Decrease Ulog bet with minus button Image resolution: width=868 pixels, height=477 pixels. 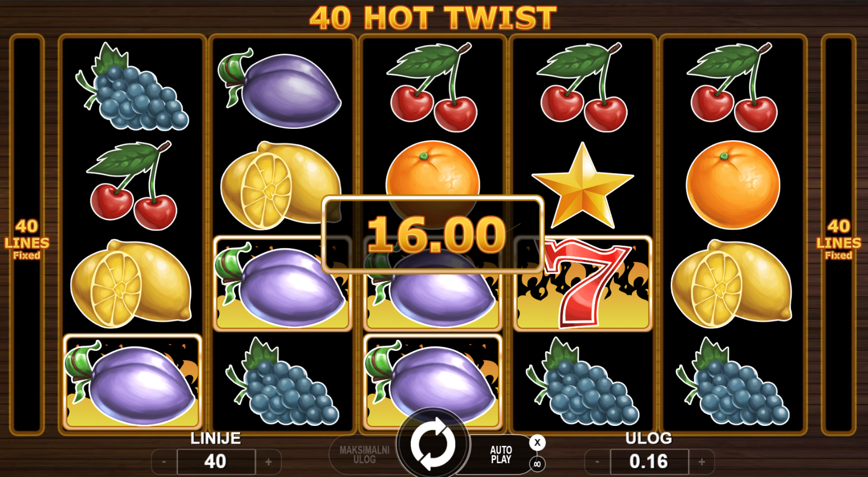click(x=597, y=462)
